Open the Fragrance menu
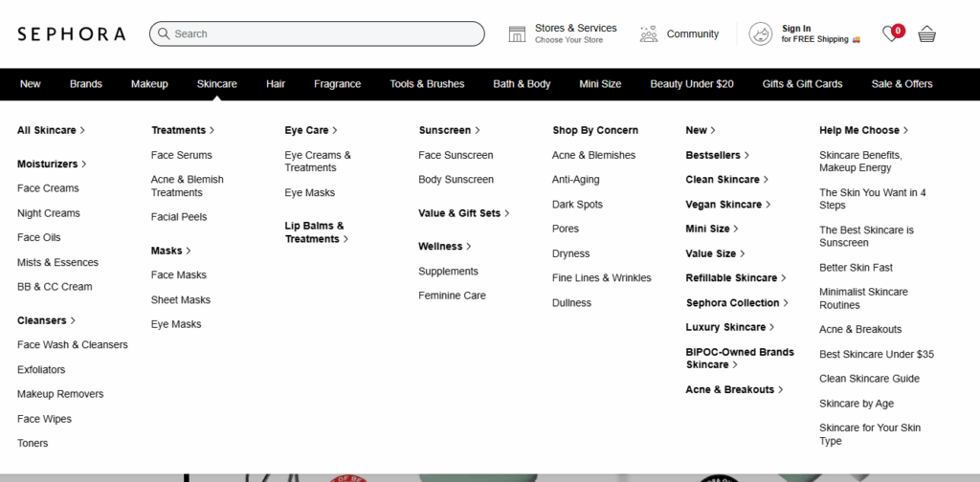This screenshot has height=482, width=980. coord(338,83)
